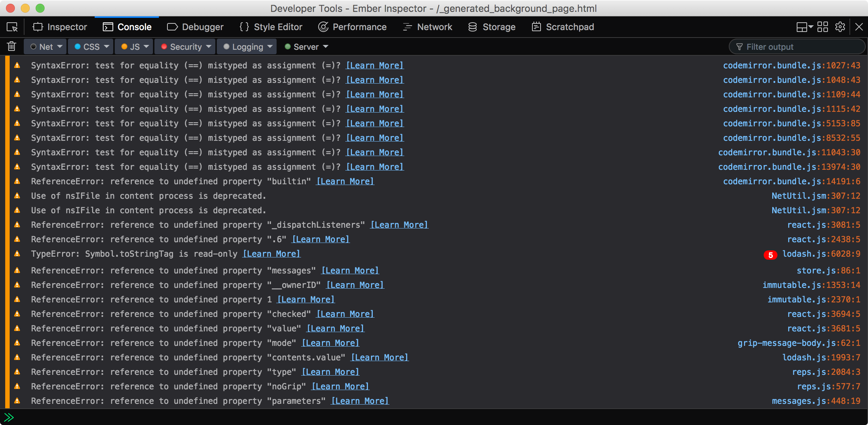Expand the Server filter dropdown arrow
Image resolution: width=868 pixels, height=425 pixels.
pos(326,46)
